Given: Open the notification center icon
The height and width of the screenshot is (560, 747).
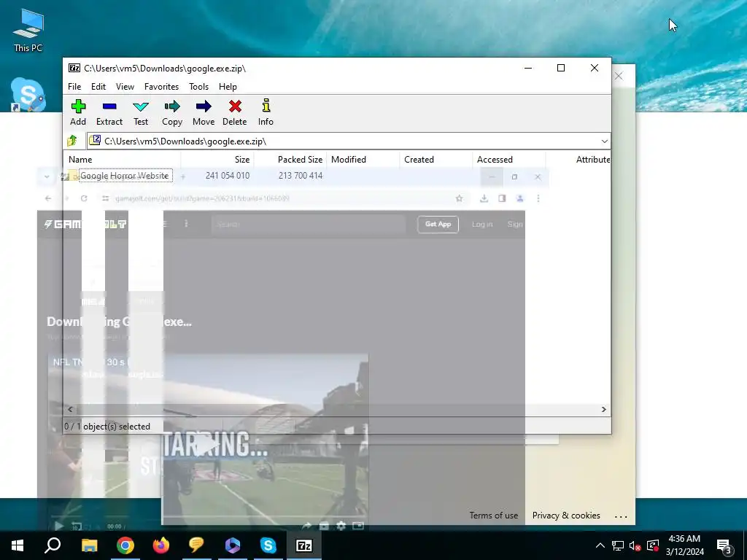Looking at the screenshot, I should coord(724,545).
